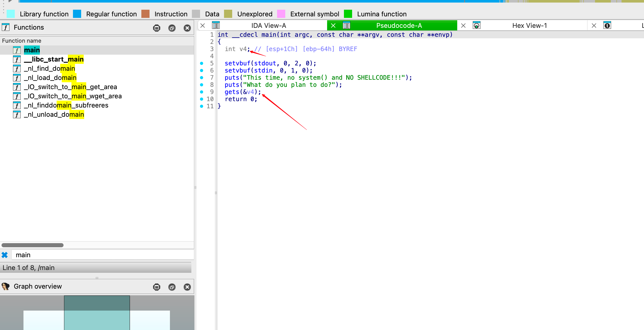Select _IO_switch_to_main_get_area function row

click(x=97, y=87)
